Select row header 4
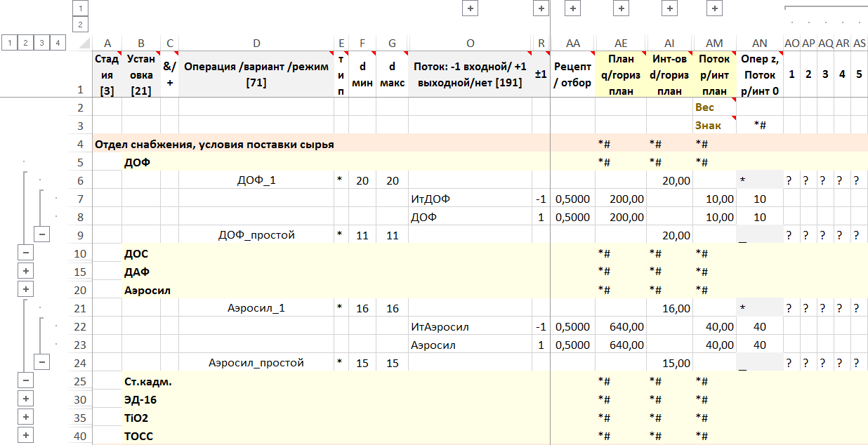Viewport: 868px width, 445px height. pyautogui.click(x=80, y=144)
